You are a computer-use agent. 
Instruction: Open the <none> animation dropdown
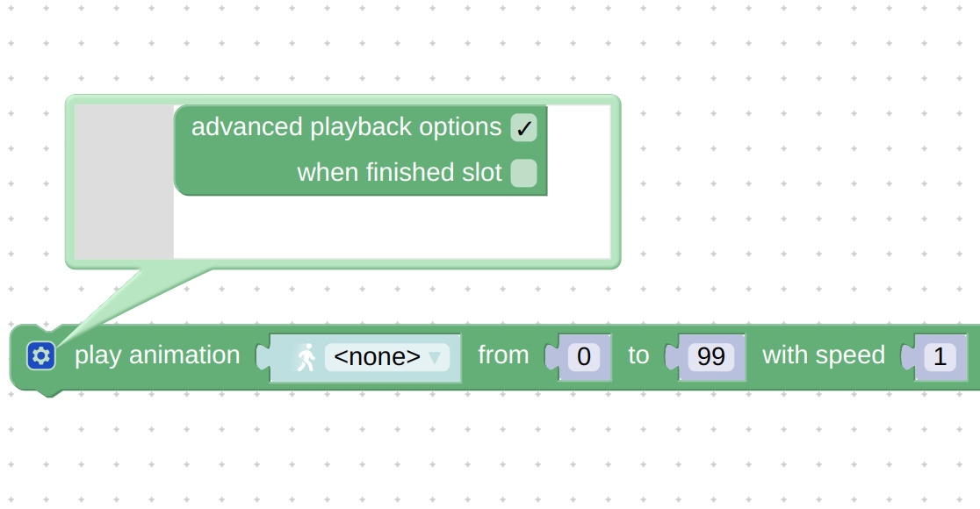387,357
